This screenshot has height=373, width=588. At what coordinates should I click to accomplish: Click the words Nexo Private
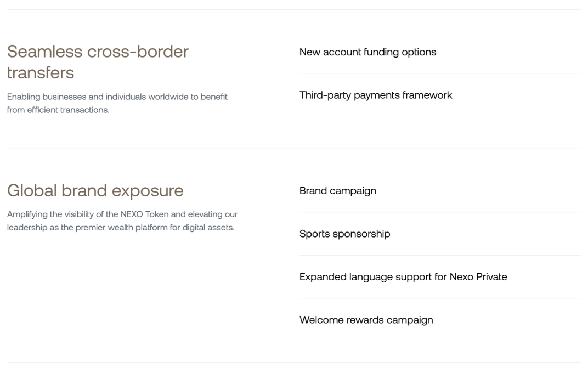pyautogui.click(x=478, y=277)
